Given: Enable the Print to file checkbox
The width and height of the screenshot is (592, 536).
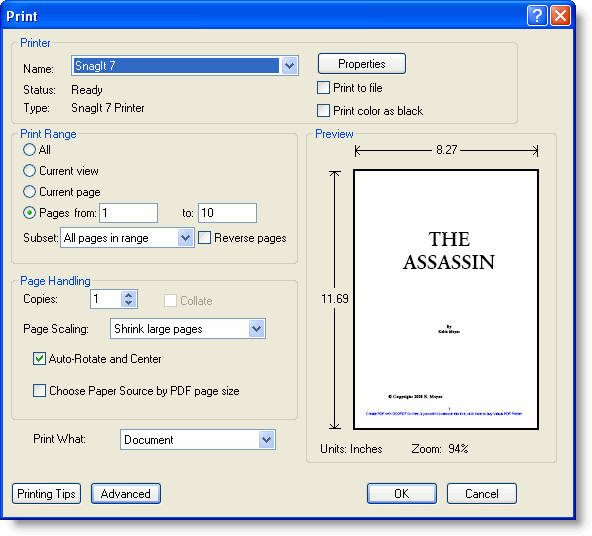Looking at the screenshot, I should (323, 88).
